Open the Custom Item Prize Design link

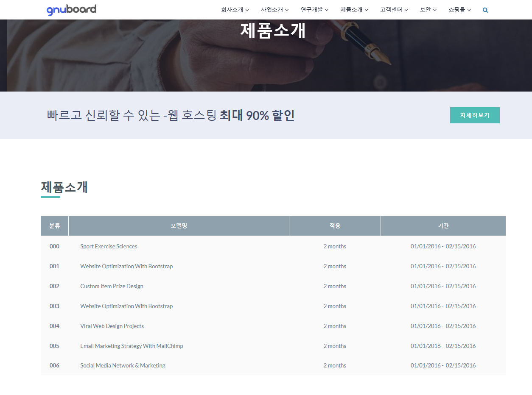tap(112, 286)
